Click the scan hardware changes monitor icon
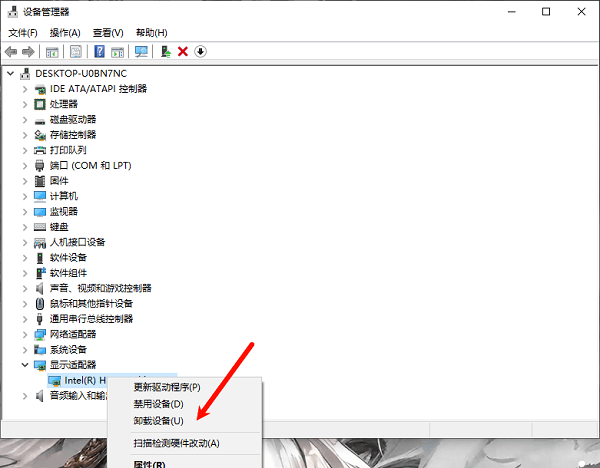Screen dimensions: 600x468 pos(141,51)
